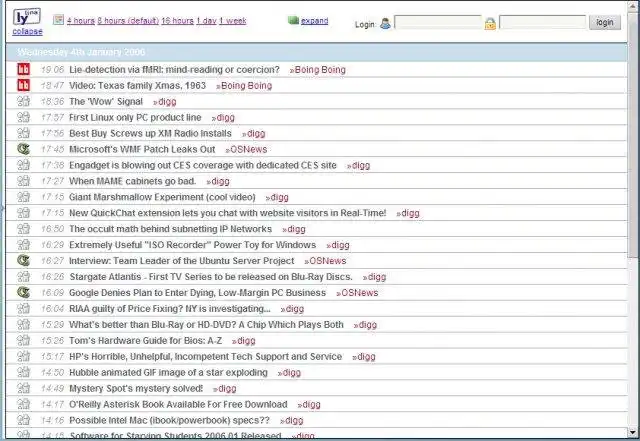640x441 pixels.
Task: Click the 16:50 timestamp text
Action: [x=53, y=229]
